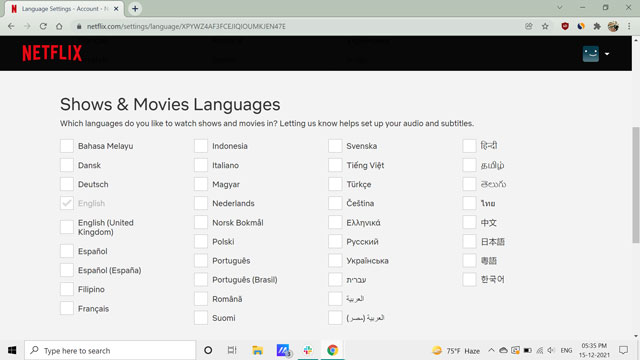Open the tab search chevron
640x360 pixels.
[x=560, y=7]
